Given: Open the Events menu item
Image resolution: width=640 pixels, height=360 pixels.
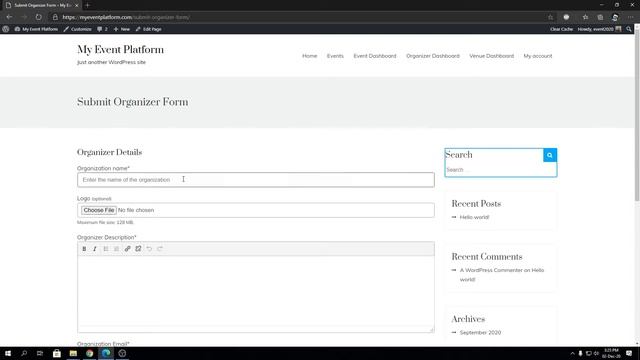Looking at the screenshot, I should [335, 56].
